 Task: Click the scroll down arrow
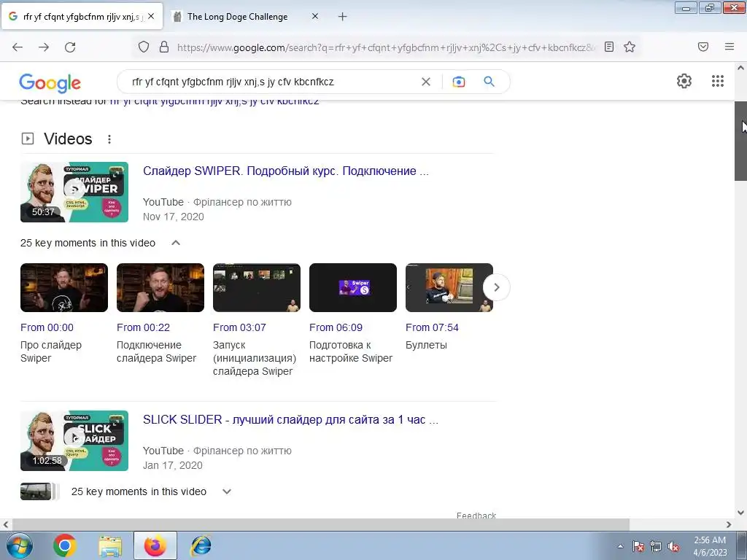pyautogui.click(x=740, y=513)
